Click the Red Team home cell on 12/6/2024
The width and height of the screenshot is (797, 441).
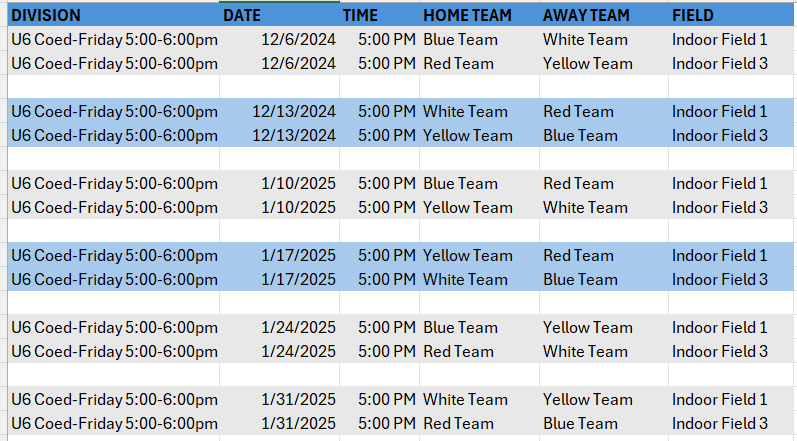pyautogui.click(x=479, y=64)
